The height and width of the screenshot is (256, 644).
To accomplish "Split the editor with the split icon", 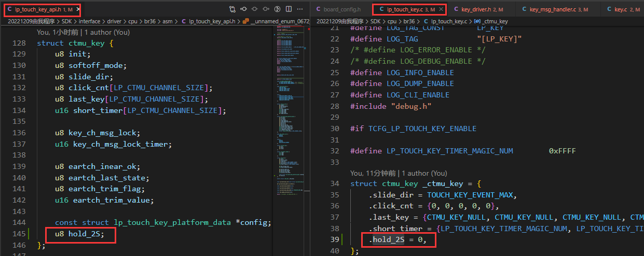I will pos(289,9).
